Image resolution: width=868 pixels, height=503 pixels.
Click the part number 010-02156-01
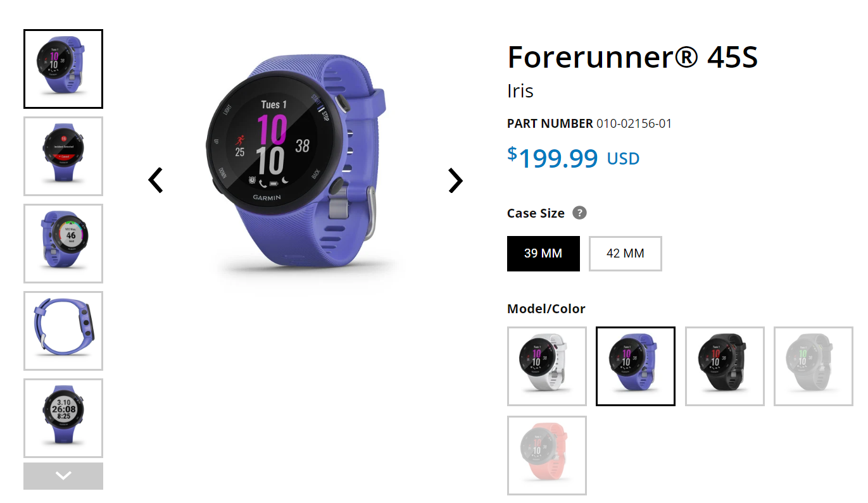(634, 123)
